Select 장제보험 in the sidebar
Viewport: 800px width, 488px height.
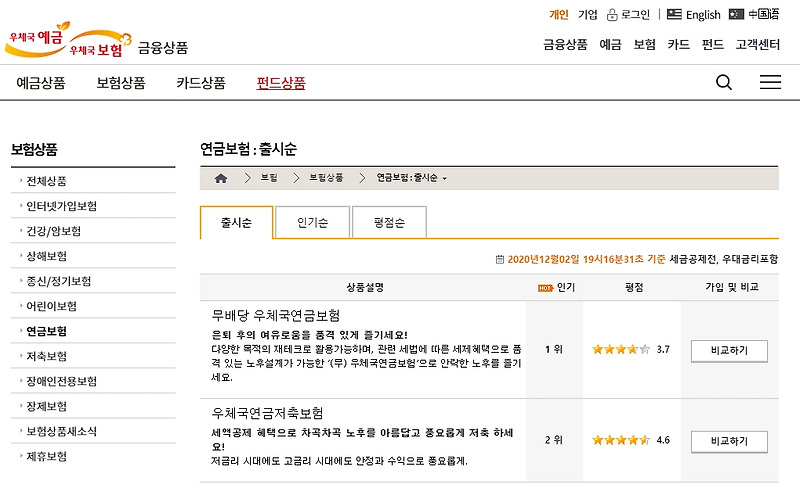pyautogui.click(x=46, y=406)
